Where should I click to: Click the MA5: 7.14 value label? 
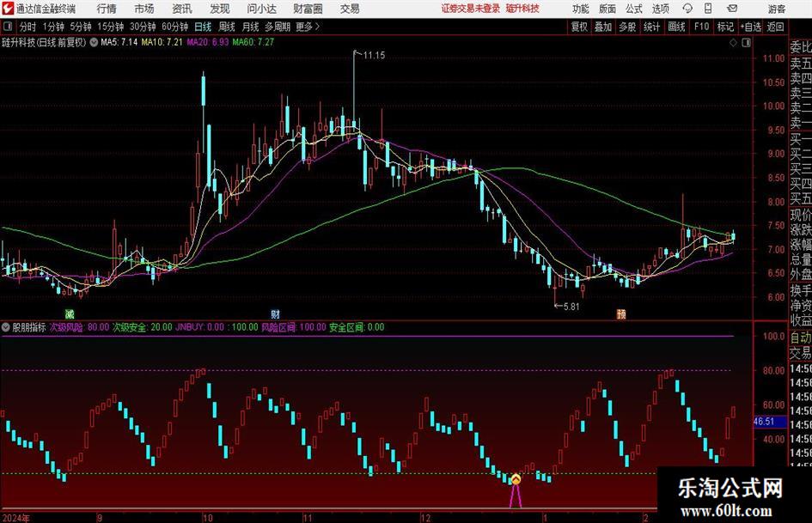point(119,42)
